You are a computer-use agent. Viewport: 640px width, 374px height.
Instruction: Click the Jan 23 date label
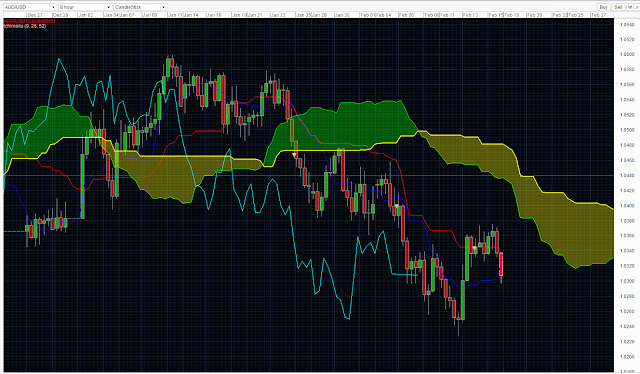(x=278, y=15)
